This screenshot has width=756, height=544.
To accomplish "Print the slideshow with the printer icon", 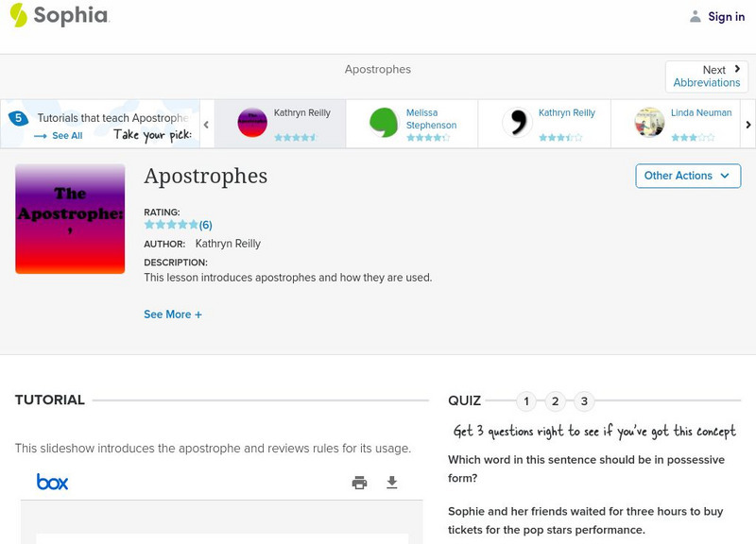I will tap(359, 483).
